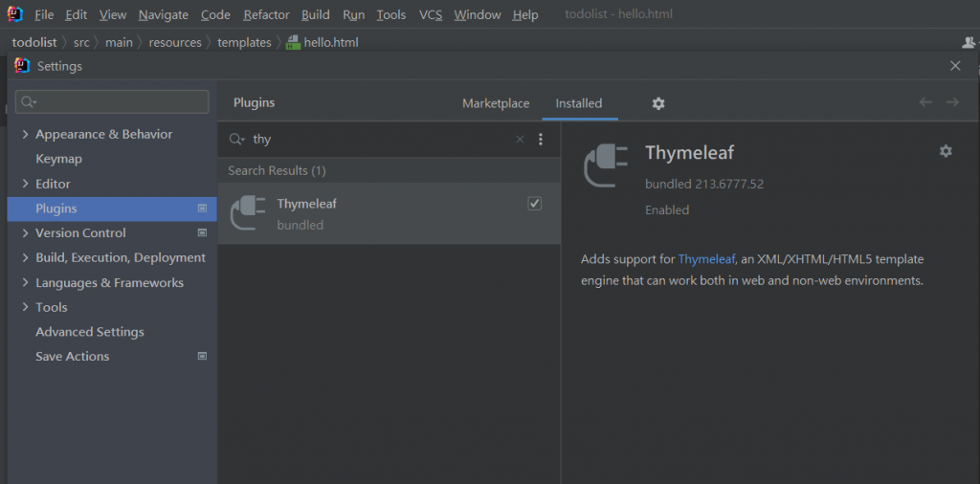Open plugin management gear next to Installed tab
This screenshot has height=484, width=980.
pos(658,103)
